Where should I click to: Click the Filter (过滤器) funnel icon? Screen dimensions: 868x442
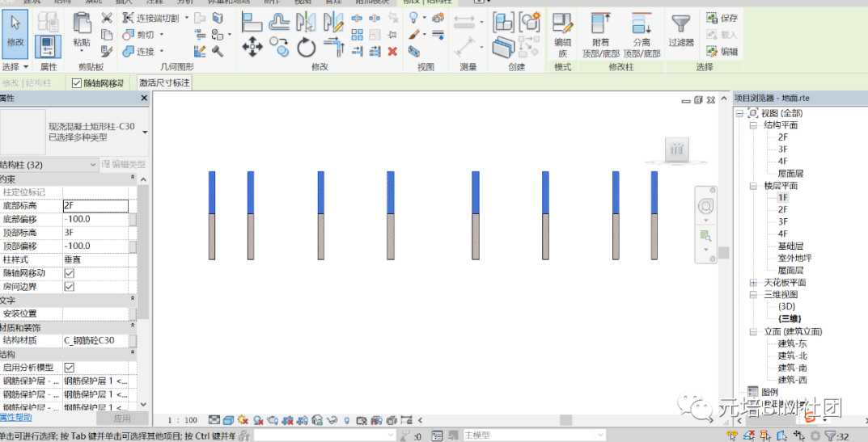point(680,31)
